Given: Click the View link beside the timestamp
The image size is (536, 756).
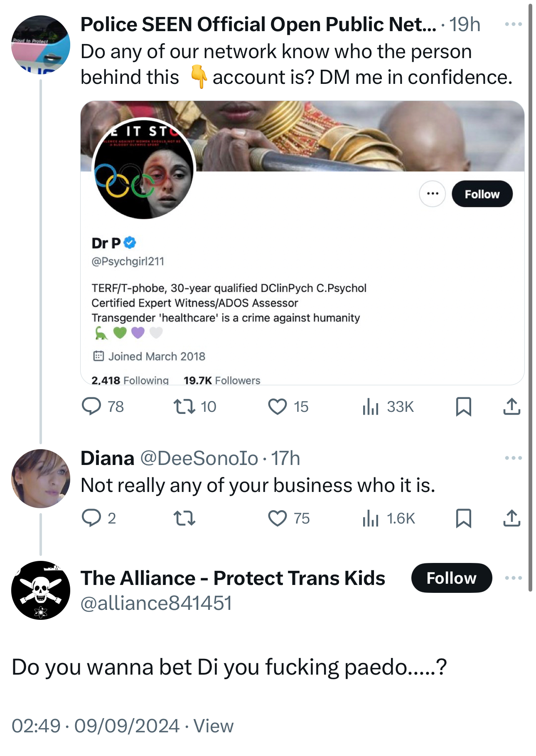Looking at the screenshot, I should pyautogui.click(x=214, y=726).
